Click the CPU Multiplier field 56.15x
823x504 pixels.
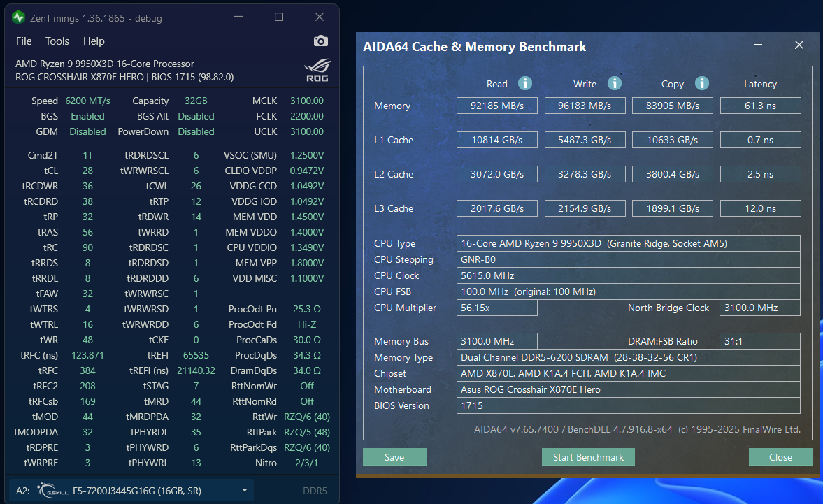coord(497,308)
